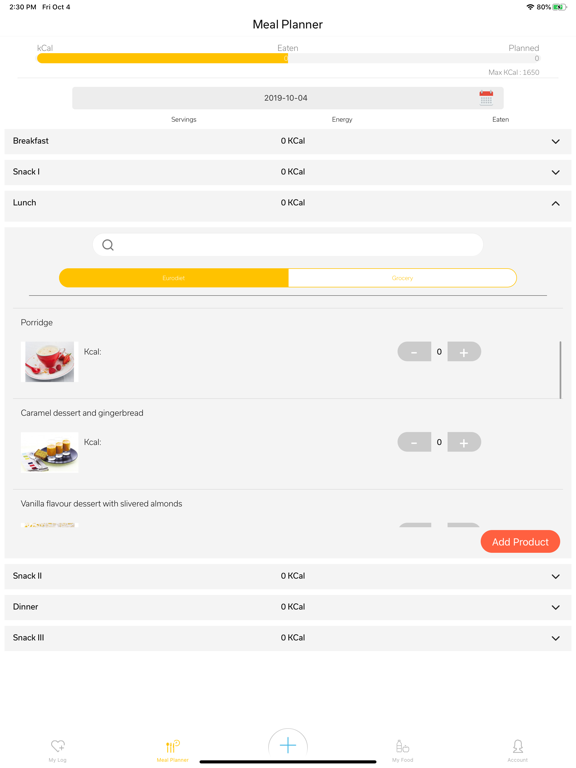The width and height of the screenshot is (576, 768).
Task: Decrease Porridge servings with minus
Action: coord(414,352)
